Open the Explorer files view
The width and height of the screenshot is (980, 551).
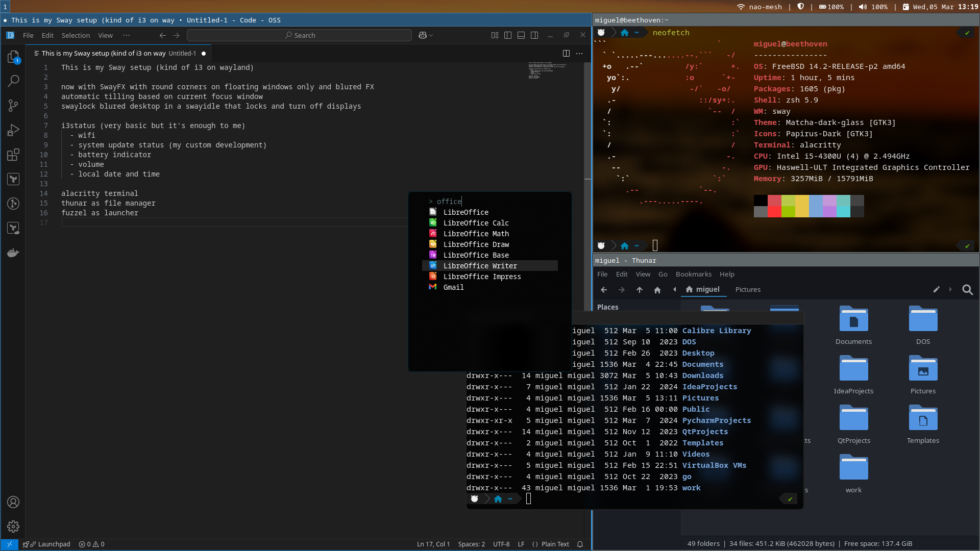point(13,57)
